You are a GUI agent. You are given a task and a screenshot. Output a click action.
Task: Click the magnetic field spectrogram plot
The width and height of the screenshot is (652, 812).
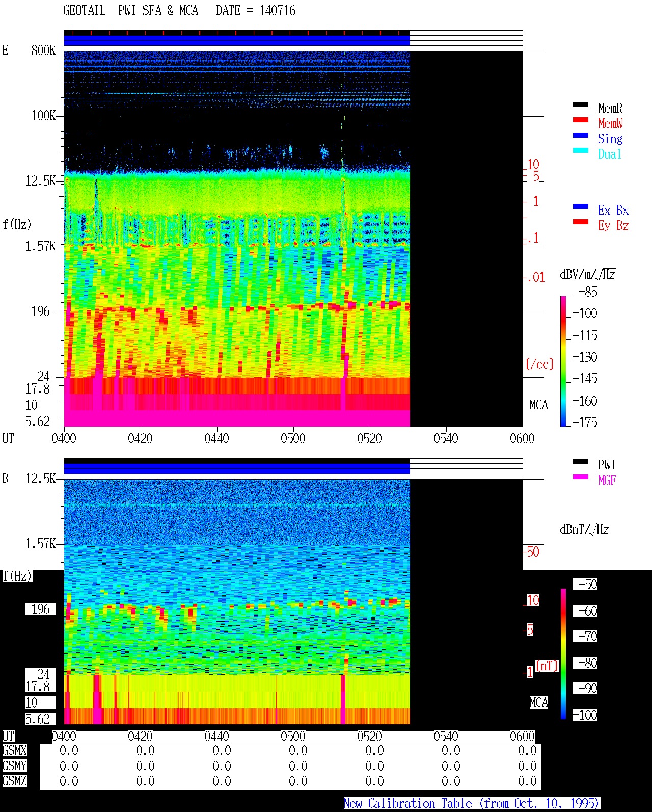tap(293, 602)
